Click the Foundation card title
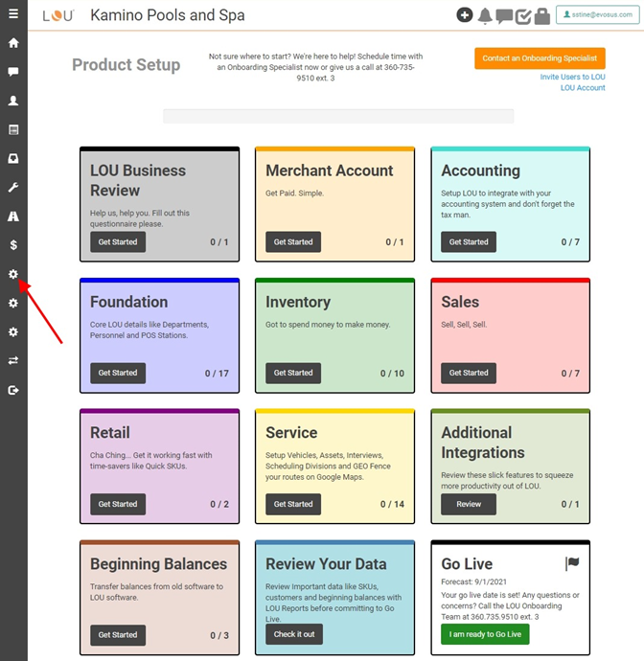Screen dimensions: 644x661 (x=129, y=302)
